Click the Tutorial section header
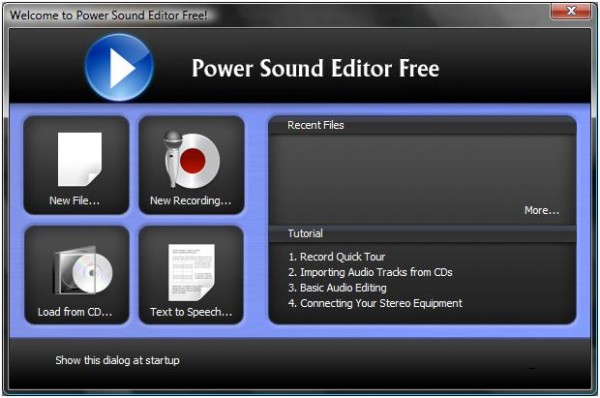This screenshot has height=398, width=600. [305, 233]
